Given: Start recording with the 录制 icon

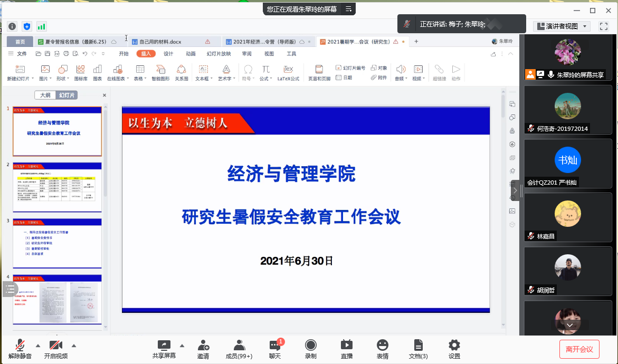Looking at the screenshot, I should click(x=311, y=346).
